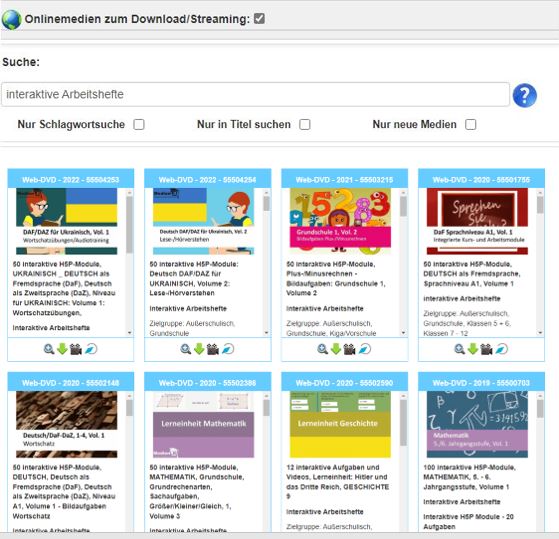The height and width of the screenshot is (539, 559).
Task: Click blue share icon on card 55504253
Action: [91, 349]
